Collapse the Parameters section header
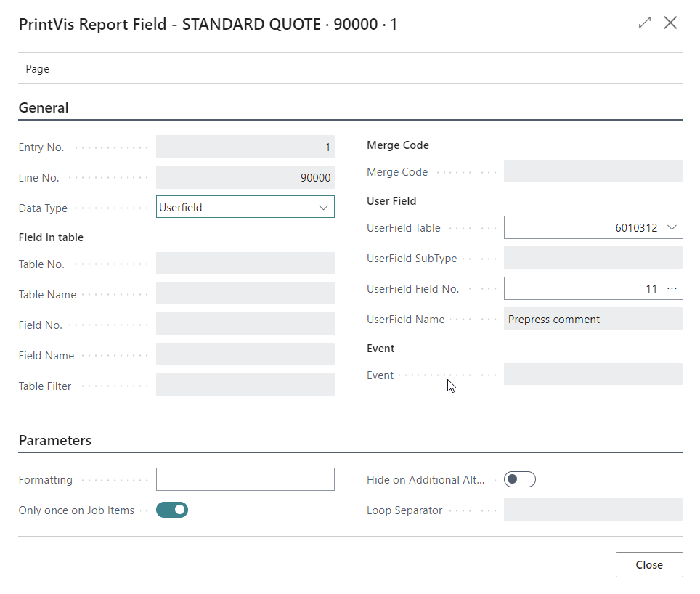The width and height of the screenshot is (700, 594). 55,440
